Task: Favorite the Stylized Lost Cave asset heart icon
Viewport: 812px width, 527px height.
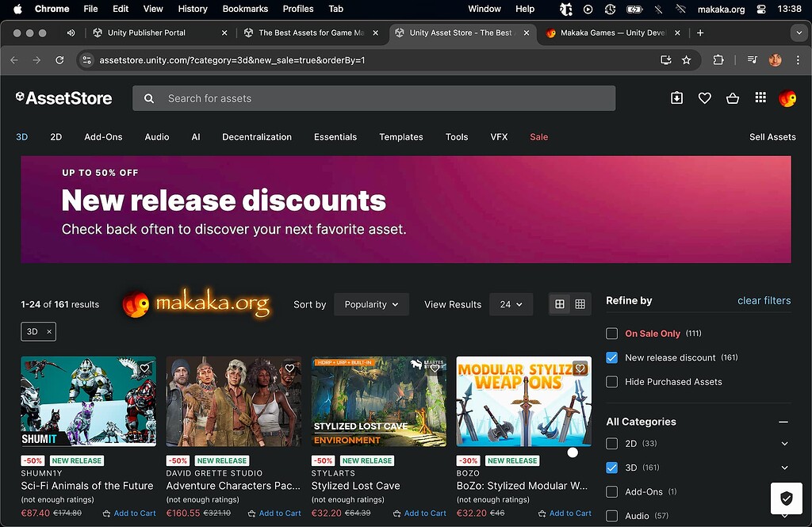Action: click(434, 368)
